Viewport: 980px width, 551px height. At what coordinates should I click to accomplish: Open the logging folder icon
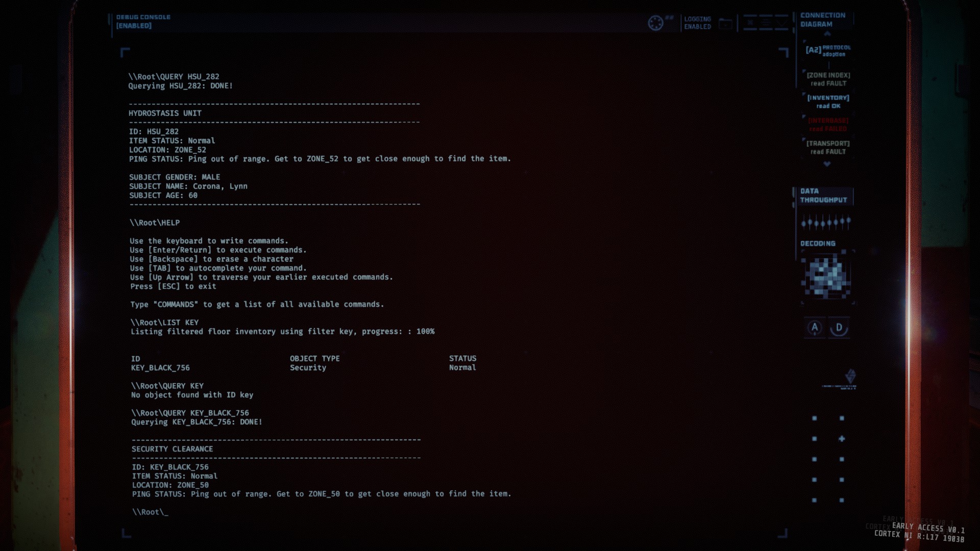pyautogui.click(x=725, y=23)
